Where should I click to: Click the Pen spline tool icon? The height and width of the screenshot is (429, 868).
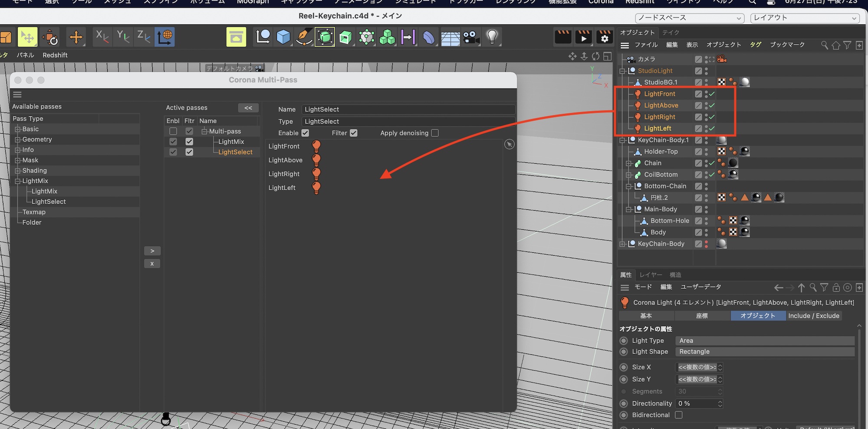coord(304,37)
